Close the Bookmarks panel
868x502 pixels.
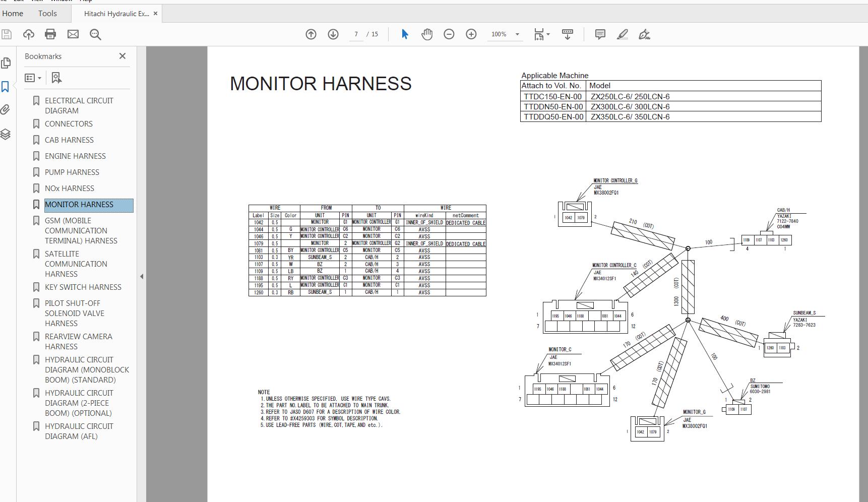coord(122,56)
